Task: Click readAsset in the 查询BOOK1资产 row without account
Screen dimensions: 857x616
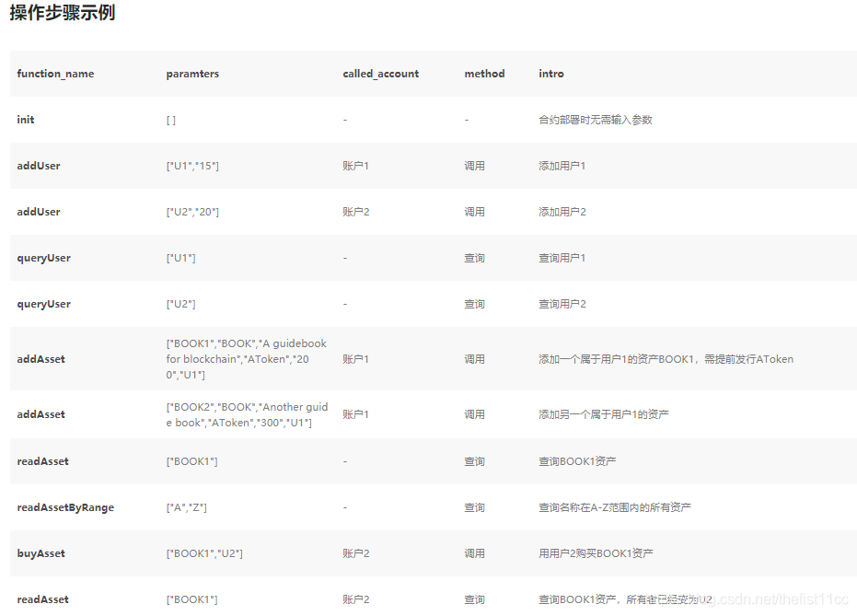Action: pos(42,461)
